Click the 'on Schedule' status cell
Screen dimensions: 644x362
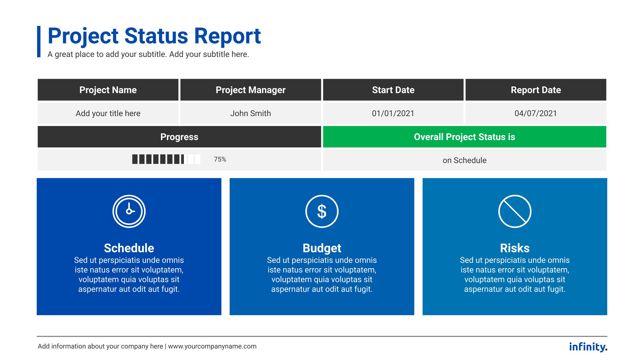464,160
